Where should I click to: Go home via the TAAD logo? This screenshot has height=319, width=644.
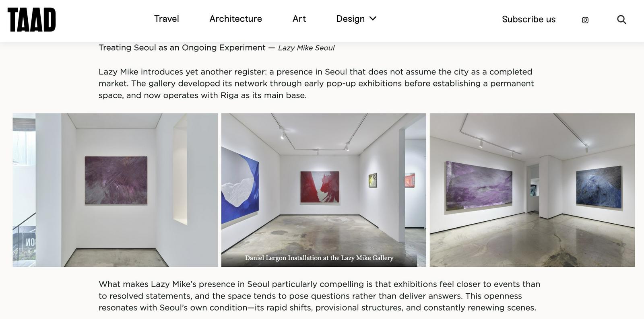tap(31, 19)
